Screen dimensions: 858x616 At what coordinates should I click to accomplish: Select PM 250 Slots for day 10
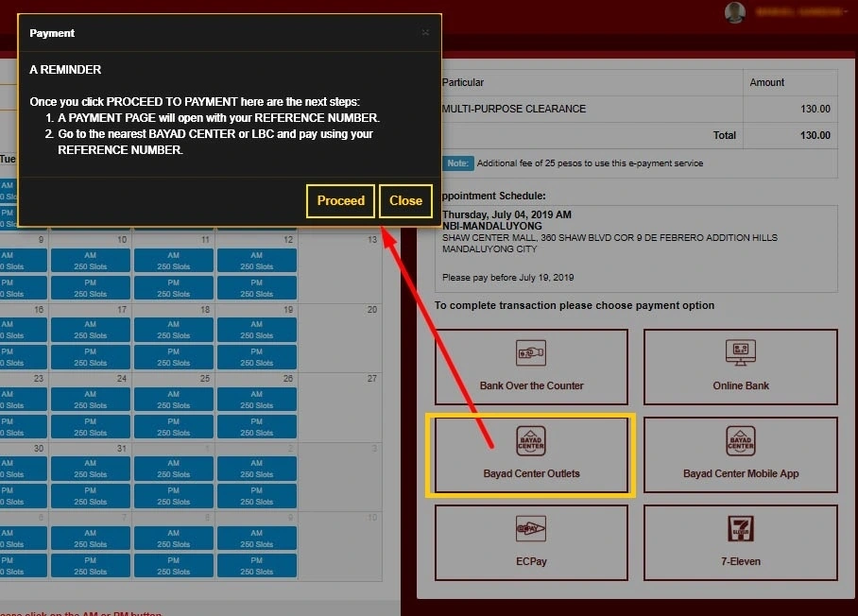[91, 288]
